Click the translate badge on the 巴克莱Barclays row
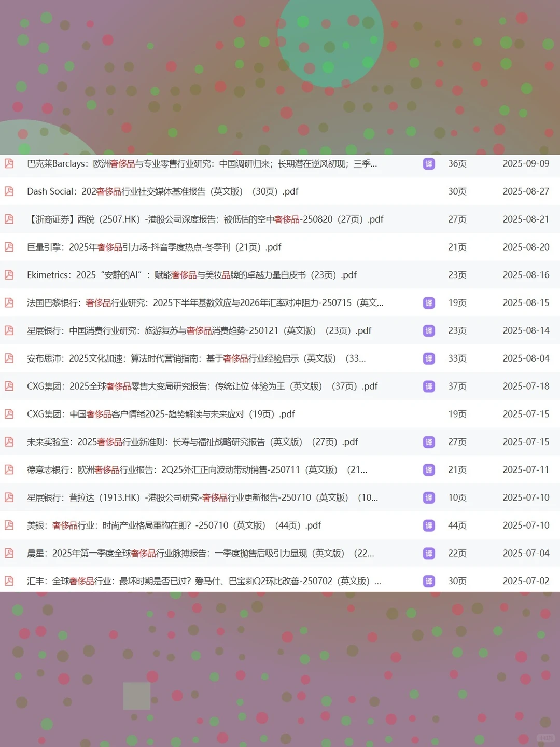 point(429,164)
